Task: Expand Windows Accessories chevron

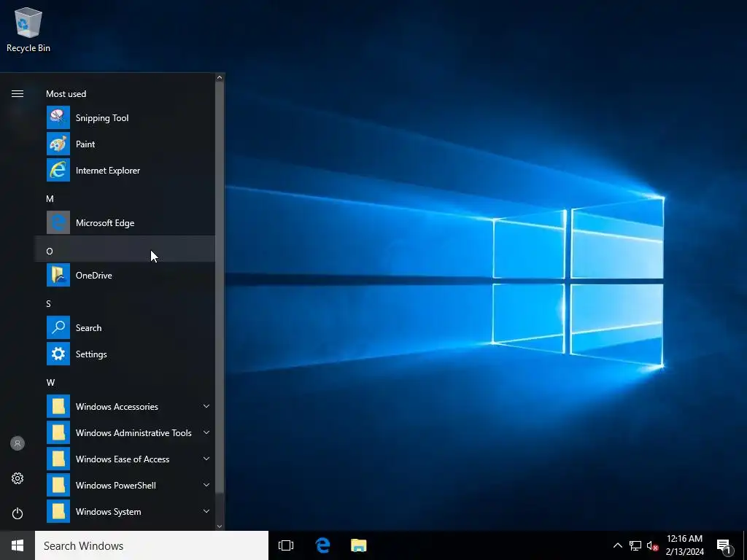Action: (206, 406)
